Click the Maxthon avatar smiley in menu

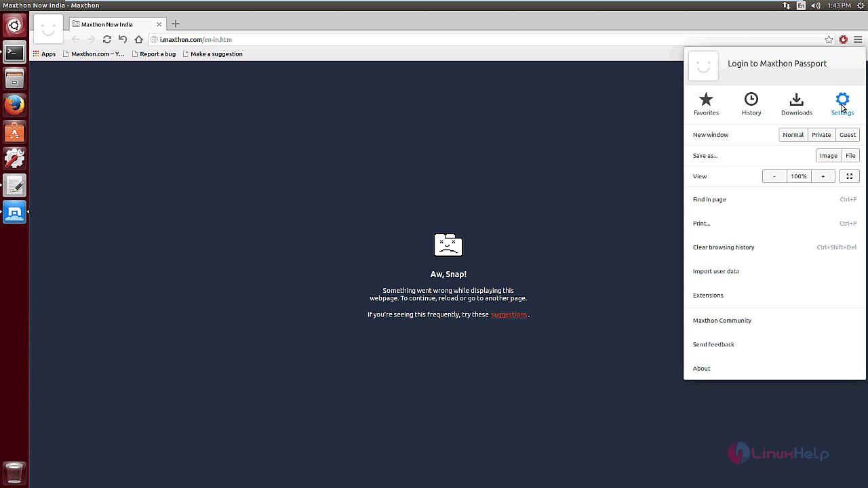pos(703,66)
